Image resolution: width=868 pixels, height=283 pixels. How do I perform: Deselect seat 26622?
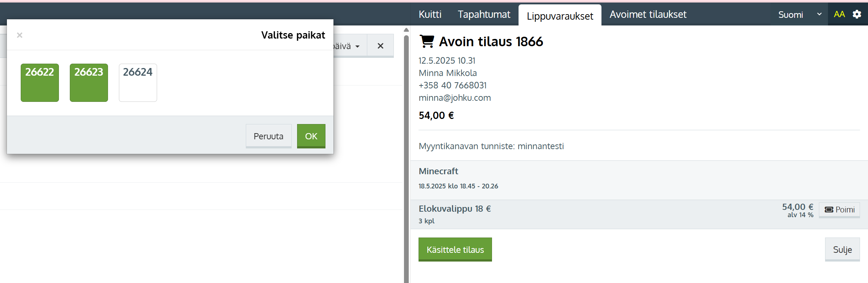click(x=40, y=83)
